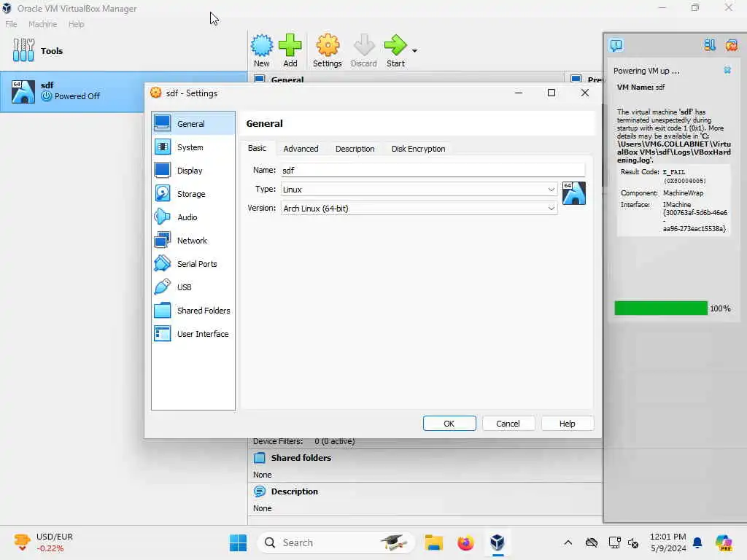
Task: Open the Type dropdown showing Linux
Action: point(419,189)
